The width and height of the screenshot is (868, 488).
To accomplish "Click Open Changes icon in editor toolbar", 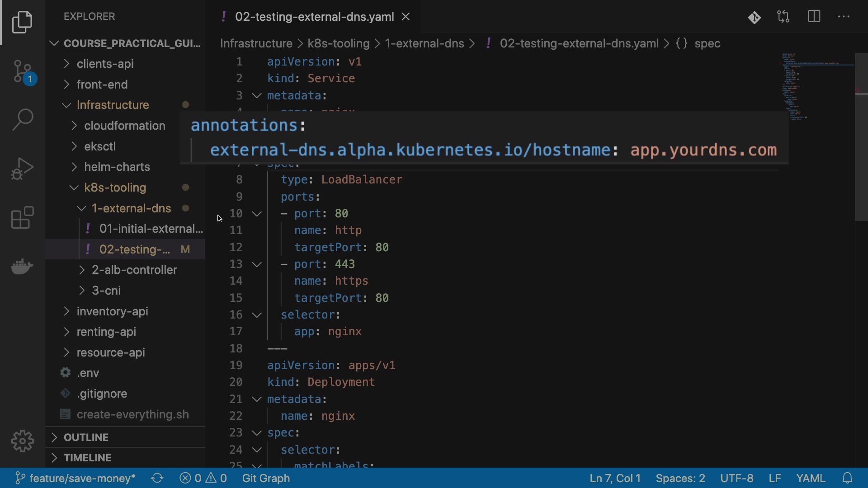I will pos(783,17).
